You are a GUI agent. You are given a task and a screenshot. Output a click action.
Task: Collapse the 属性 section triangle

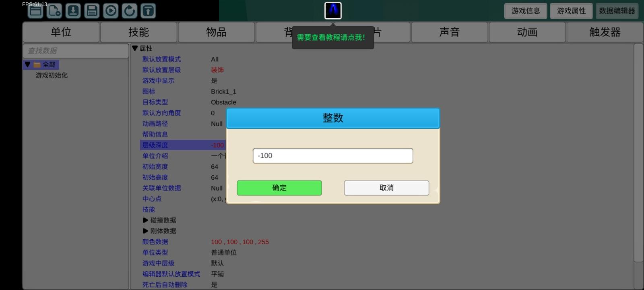point(135,48)
